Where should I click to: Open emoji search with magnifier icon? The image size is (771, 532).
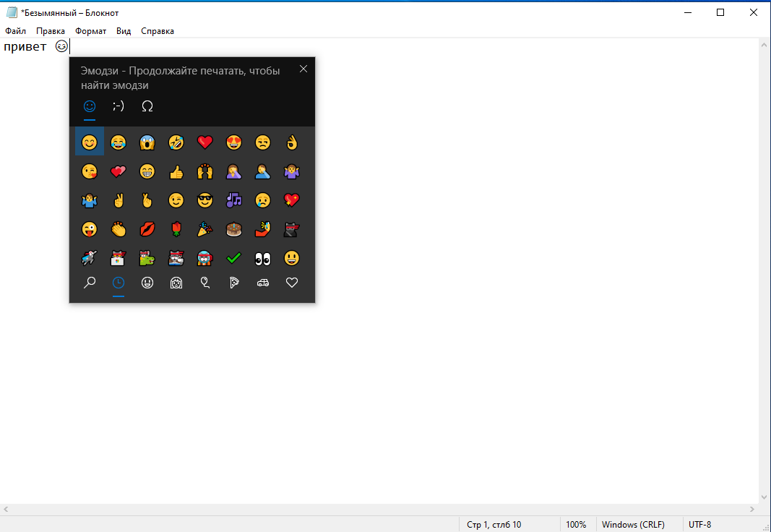pos(90,283)
